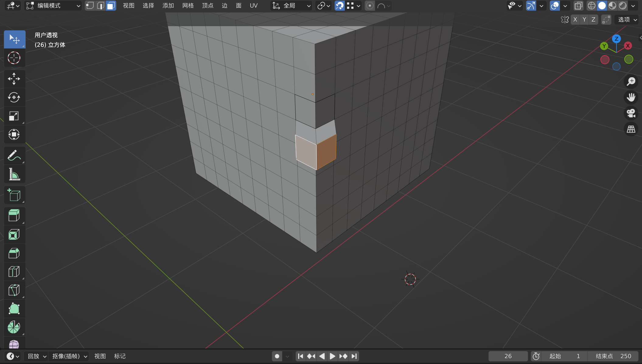This screenshot has height=364, width=642.
Task: Toggle X-ray transparency display
Action: tap(578, 6)
